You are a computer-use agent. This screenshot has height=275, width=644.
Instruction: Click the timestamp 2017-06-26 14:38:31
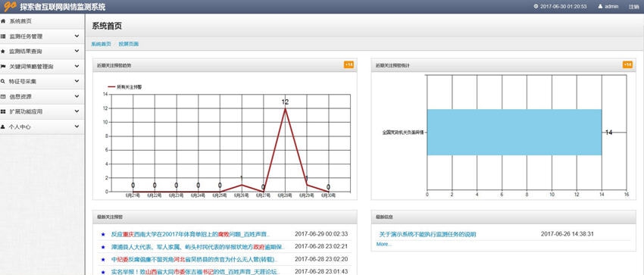click(x=567, y=234)
